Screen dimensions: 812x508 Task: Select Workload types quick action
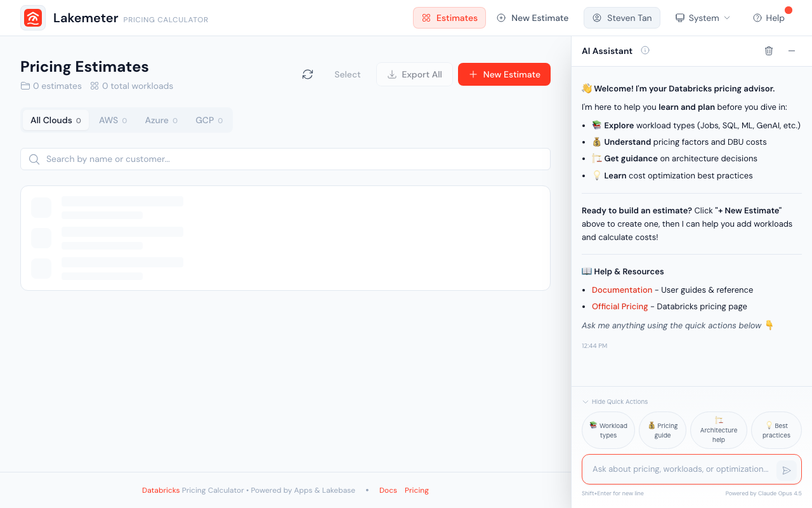pyautogui.click(x=608, y=431)
